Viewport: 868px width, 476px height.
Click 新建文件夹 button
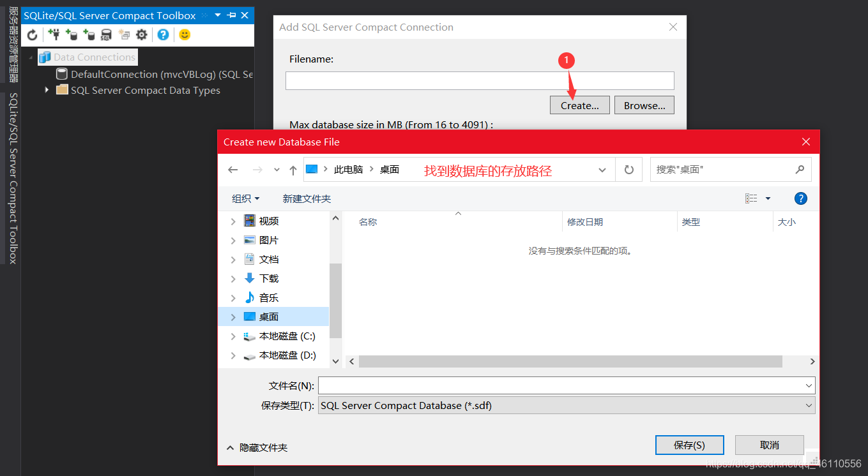point(307,198)
